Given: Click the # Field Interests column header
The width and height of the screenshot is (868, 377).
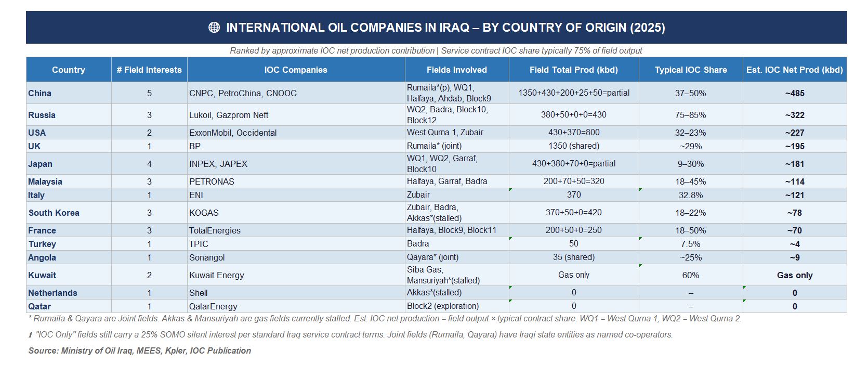Looking at the screenshot, I should [149, 70].
